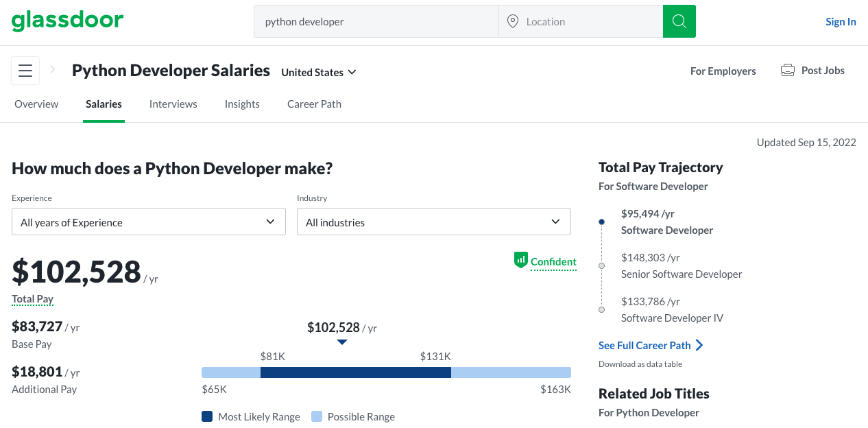
Task: Open the hamburger menu icon
Action: [25, 71]
